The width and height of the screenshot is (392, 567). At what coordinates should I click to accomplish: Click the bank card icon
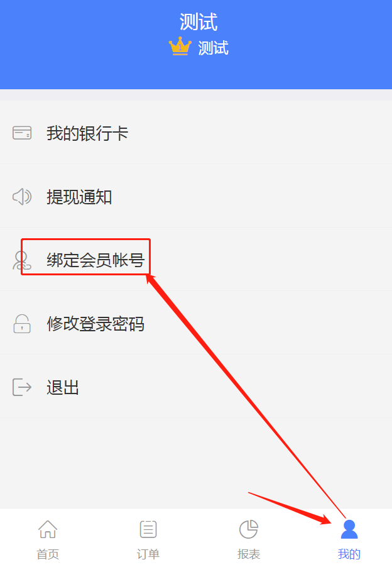click(22, 133)
